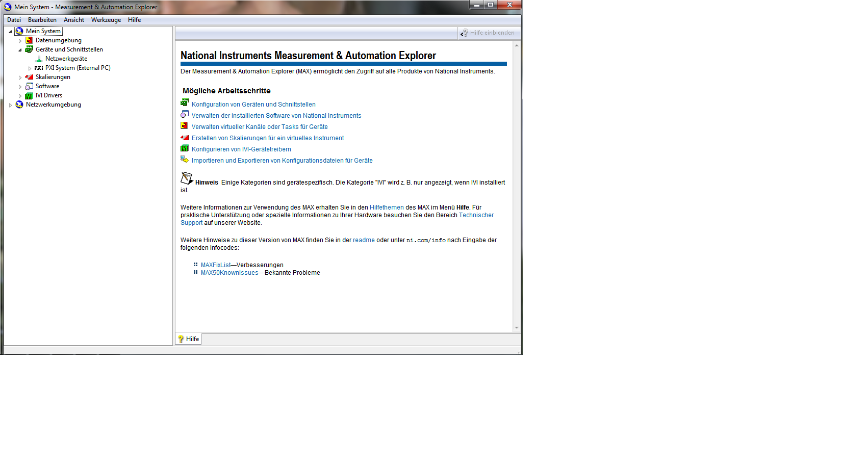Click icon beside Konfiguration von Geräten link
This screenshot has width=868, height=468.
185,102
